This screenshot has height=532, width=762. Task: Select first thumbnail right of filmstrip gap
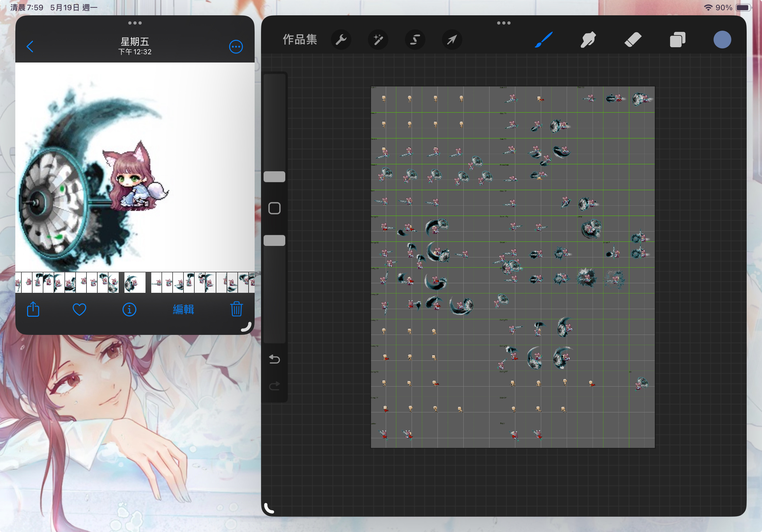(156, 283)
